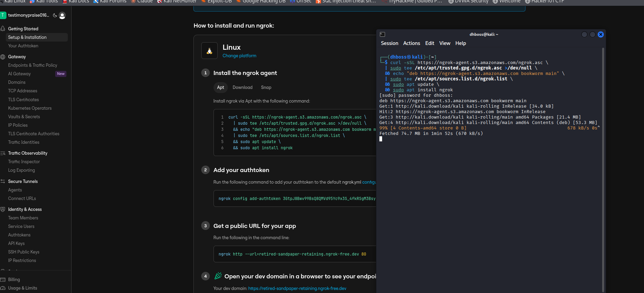Click the terminal window vertical scrollbar
The height and width of the screenshot is (293, 644).
603,170
